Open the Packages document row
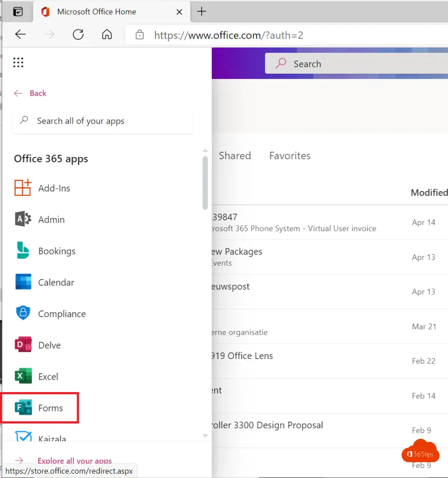This screenshot has width=448, height=478. tap(330, 257)
